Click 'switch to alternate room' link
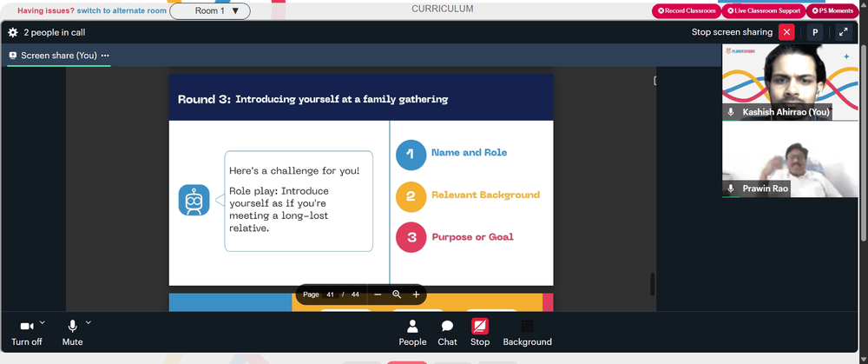Screen dimensions: 868x364 pos(122,10)
